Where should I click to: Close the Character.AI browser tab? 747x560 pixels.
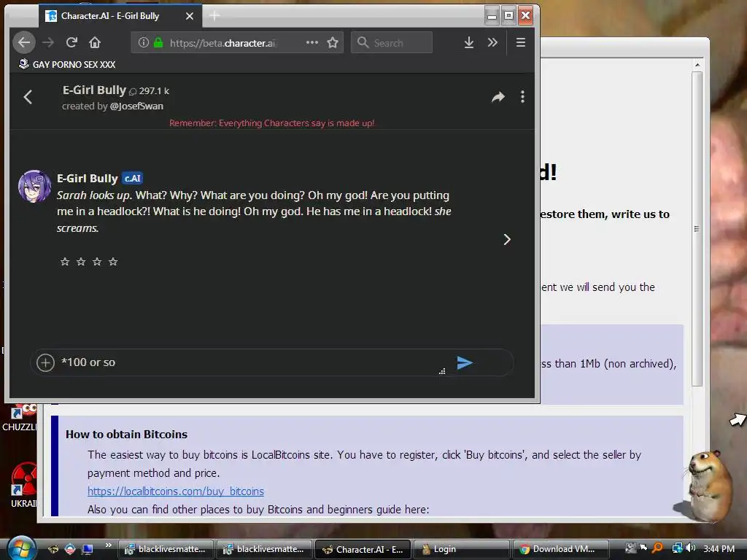190,16
